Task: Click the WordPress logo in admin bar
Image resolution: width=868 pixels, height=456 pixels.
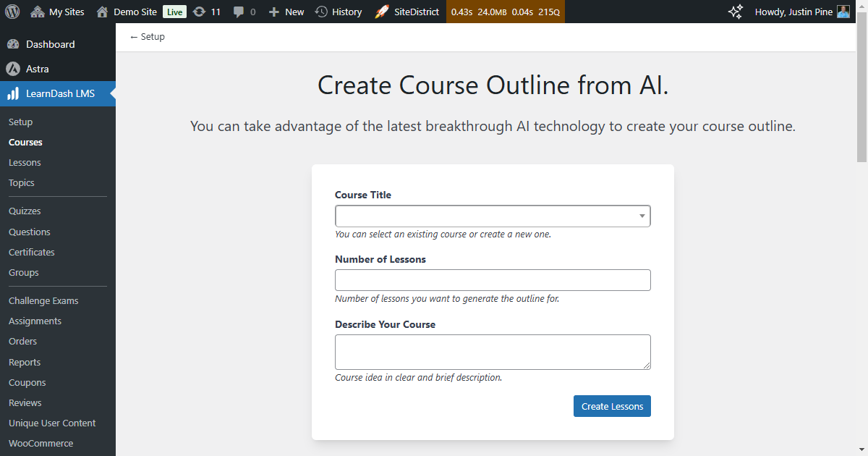Action: (12, 11)
